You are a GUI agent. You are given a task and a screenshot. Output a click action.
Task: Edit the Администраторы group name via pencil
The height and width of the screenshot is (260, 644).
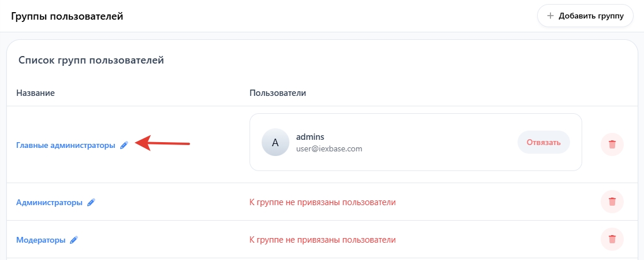pos(91,202)
